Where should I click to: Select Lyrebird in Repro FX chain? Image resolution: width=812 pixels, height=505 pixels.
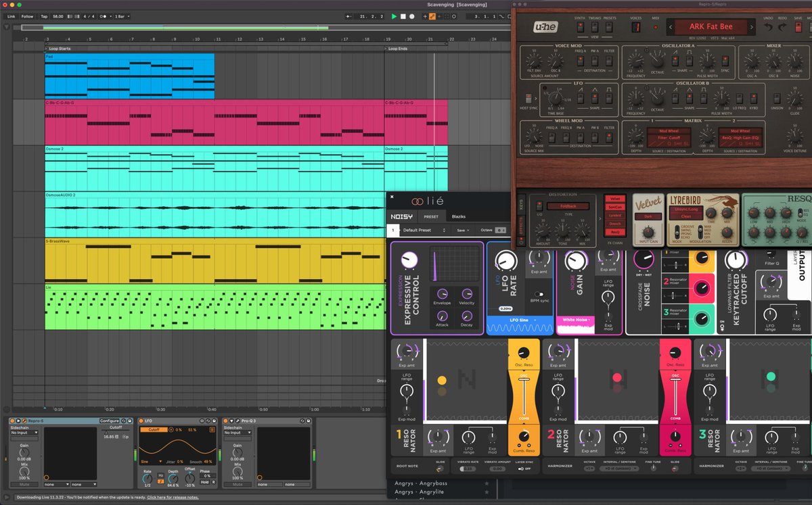point(615,216)
